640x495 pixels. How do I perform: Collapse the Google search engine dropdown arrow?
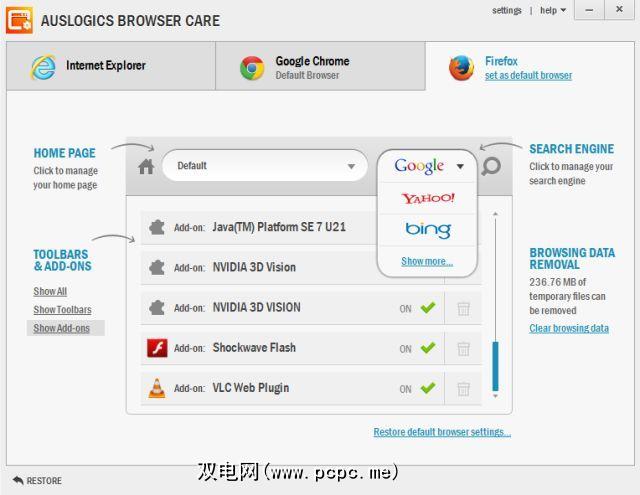coord(460,166)
